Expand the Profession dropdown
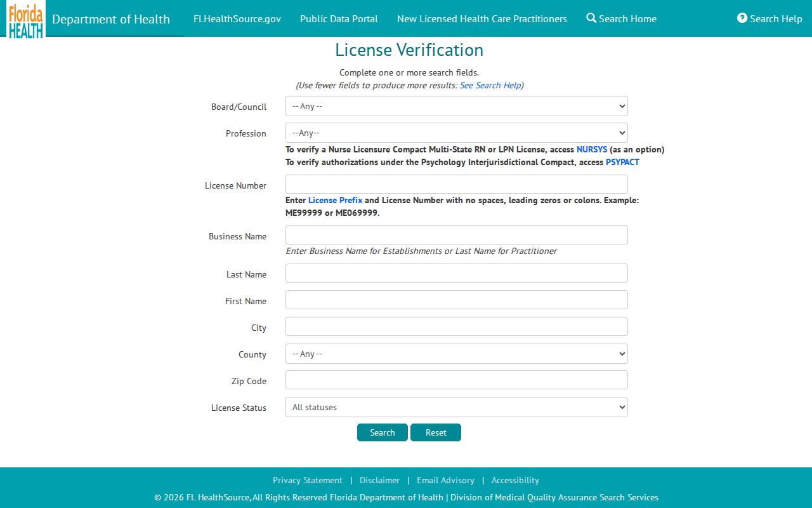The image size is (812, 508). [x=457, y=133]
